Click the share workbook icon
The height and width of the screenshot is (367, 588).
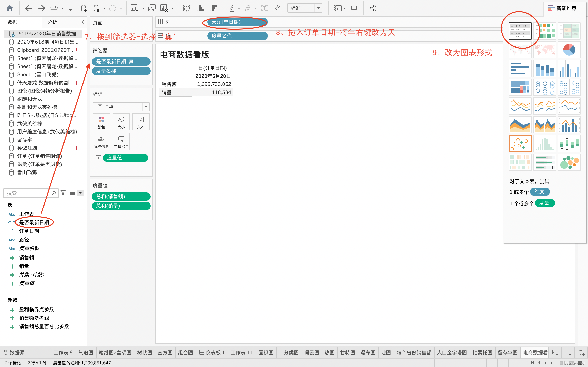(x=373, y=8)
